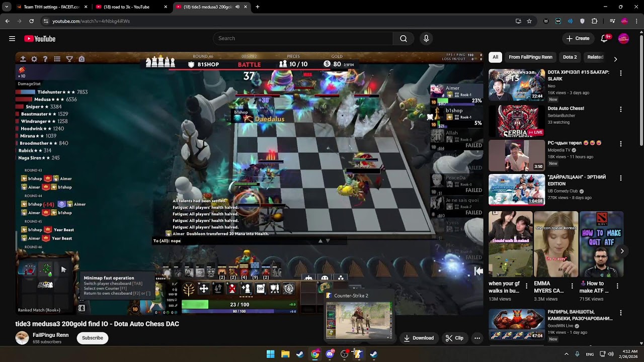Select the Dota 2 filter chip
The height and width of the screenshot is (362, 644).
tap(570, 57)
